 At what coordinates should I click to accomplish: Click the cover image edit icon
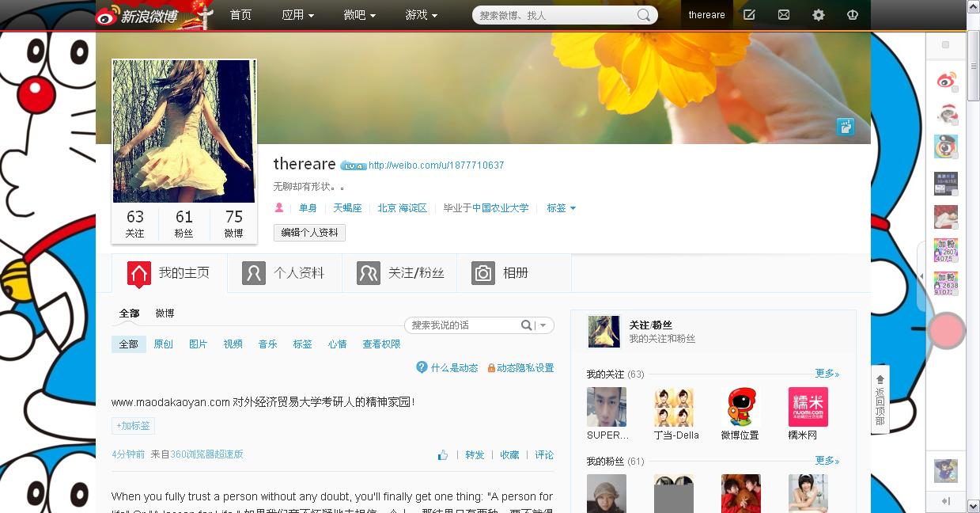click(846, 126)
